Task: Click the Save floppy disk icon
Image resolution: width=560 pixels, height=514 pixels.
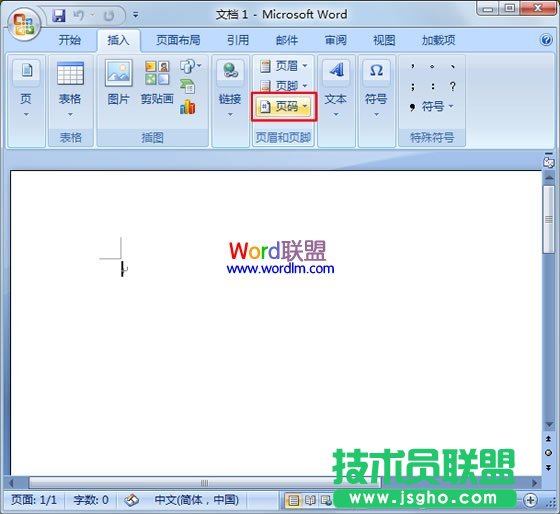Action: 59,15
